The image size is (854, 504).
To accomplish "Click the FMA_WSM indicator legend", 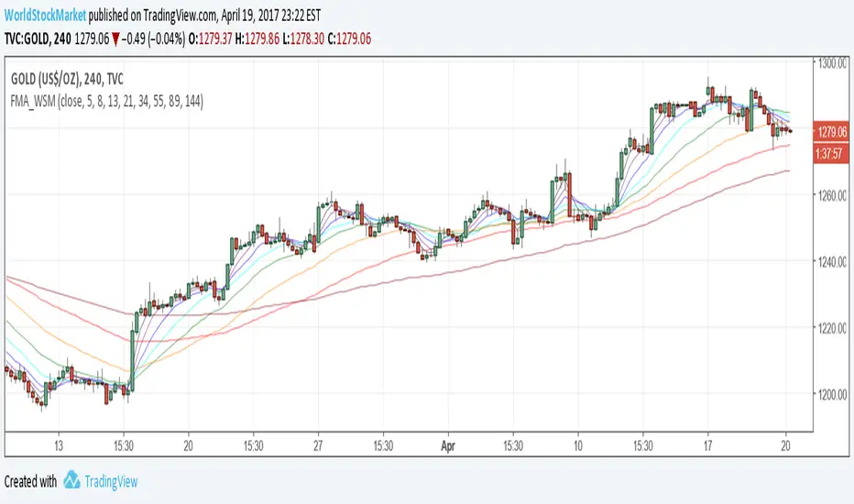I will tap(107, 104).
